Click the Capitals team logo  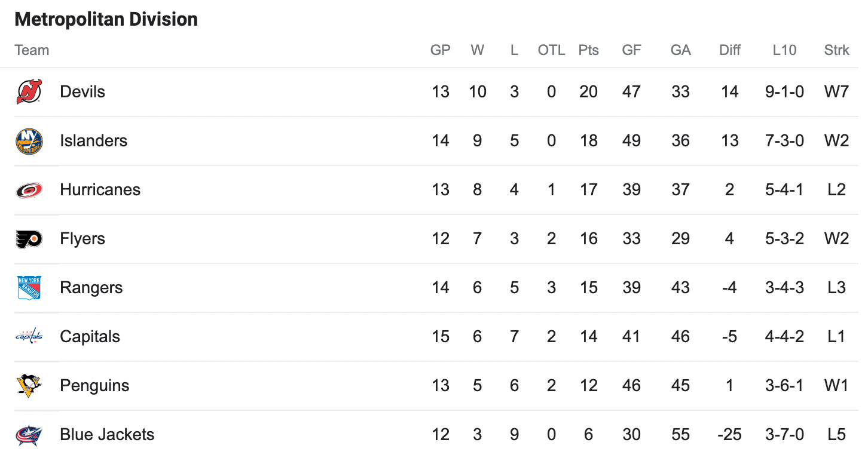pos(29,337)
